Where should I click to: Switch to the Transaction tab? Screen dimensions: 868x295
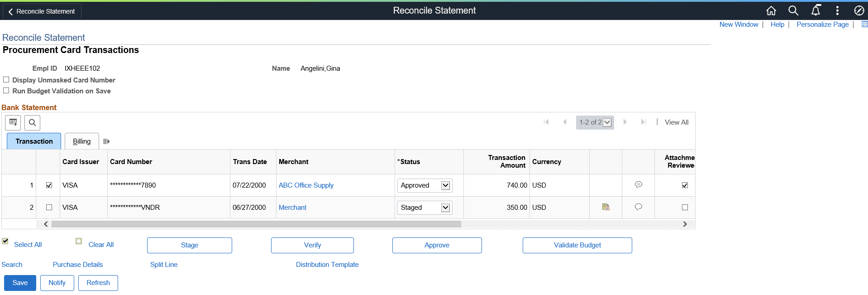pyautogui.click(x=34, y=141)
